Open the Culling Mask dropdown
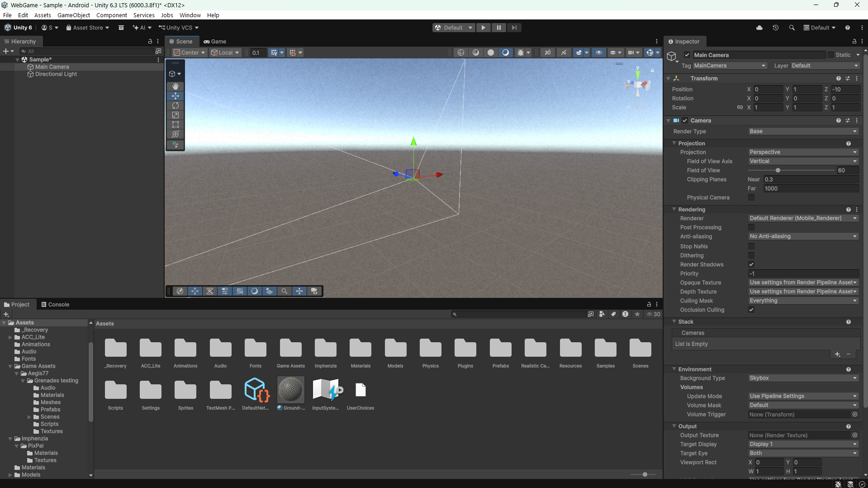 tap(803, 301)
